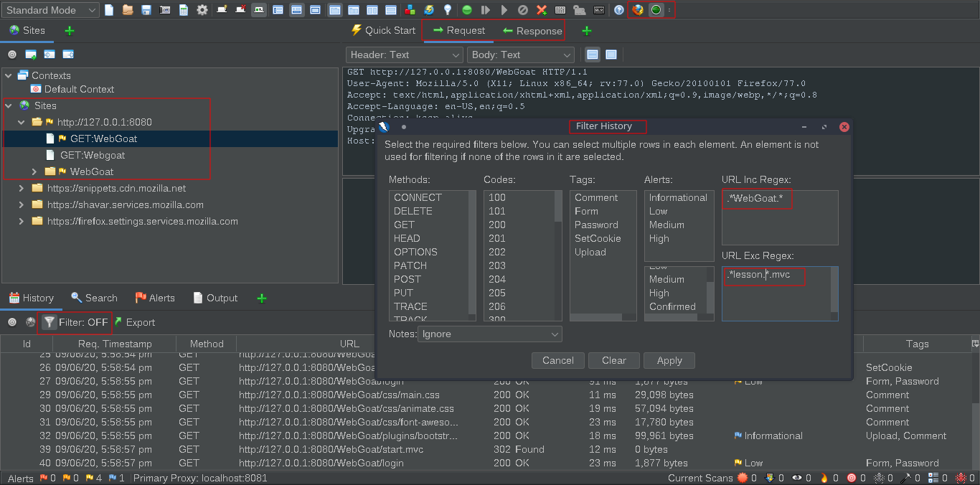Expand the snippets.cdn.mozilla.net node
The image size is (980, 485).
tap(22, 188)
